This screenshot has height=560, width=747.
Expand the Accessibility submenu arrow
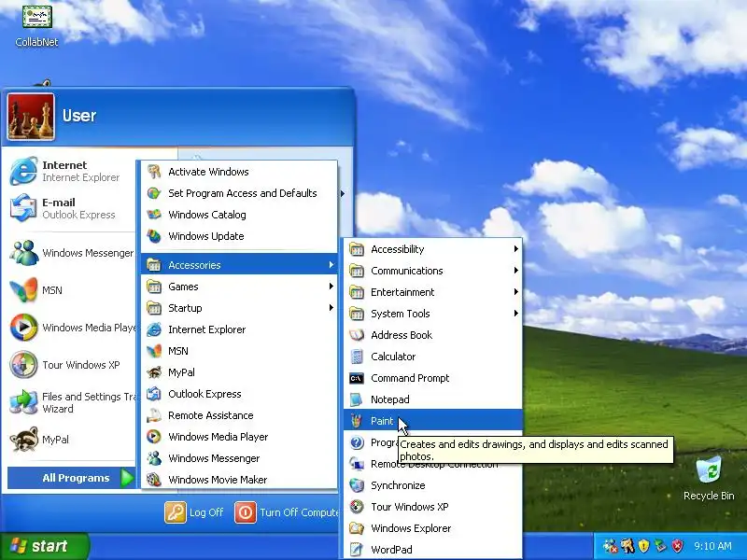point(516,248)
